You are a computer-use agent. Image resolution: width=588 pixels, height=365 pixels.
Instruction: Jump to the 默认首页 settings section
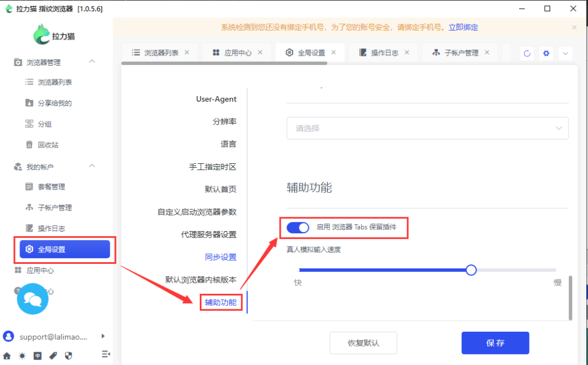click(x=220, y=189)
